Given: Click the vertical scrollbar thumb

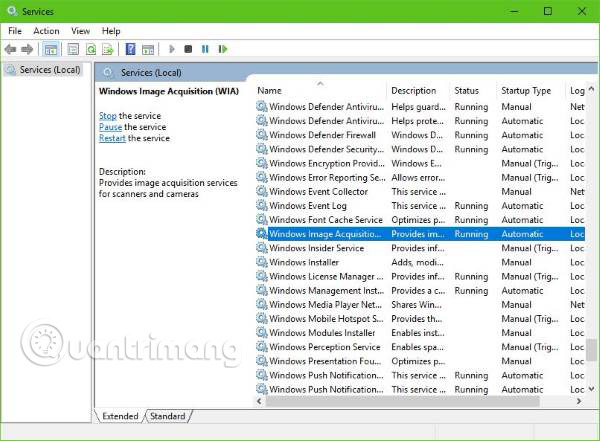Looking at the screenshot, I should click(x=591, y=350).
